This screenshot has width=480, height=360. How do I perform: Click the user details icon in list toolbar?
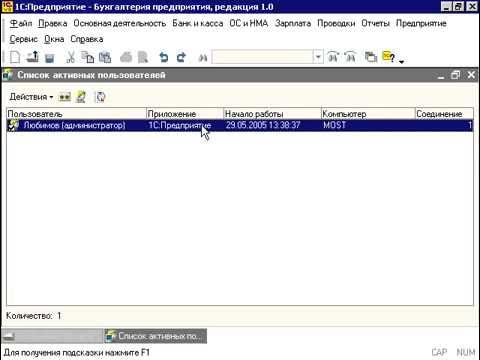point(81,97)
